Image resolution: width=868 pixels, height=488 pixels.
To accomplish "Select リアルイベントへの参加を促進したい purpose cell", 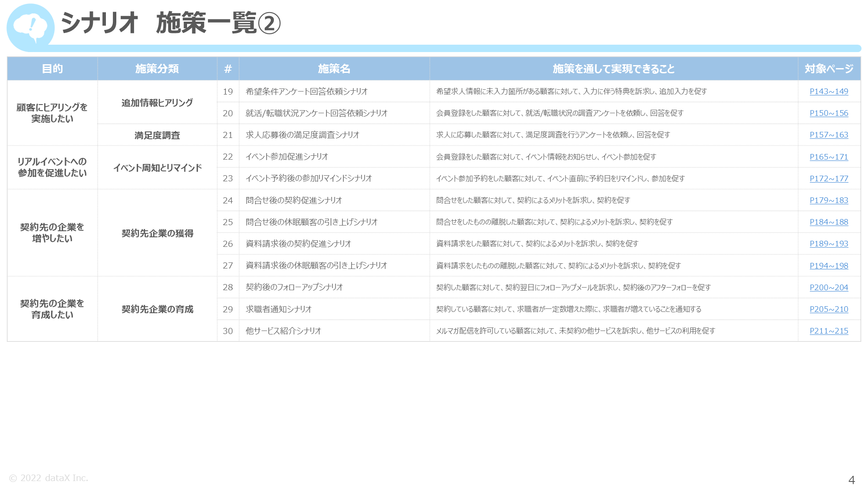I will point(53,167).
